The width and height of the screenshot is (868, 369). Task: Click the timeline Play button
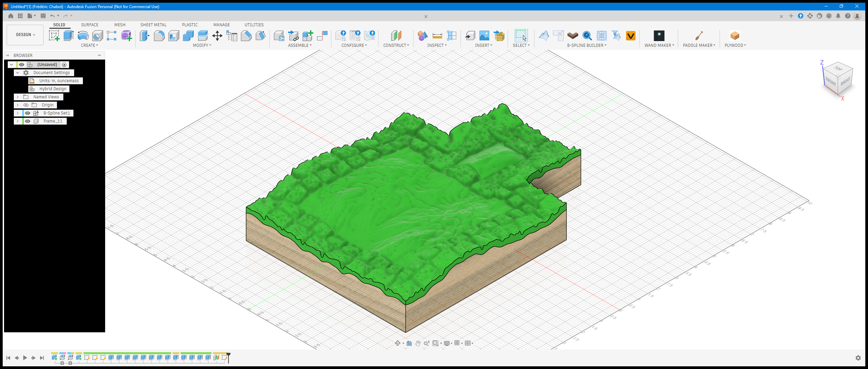[25, 358]
